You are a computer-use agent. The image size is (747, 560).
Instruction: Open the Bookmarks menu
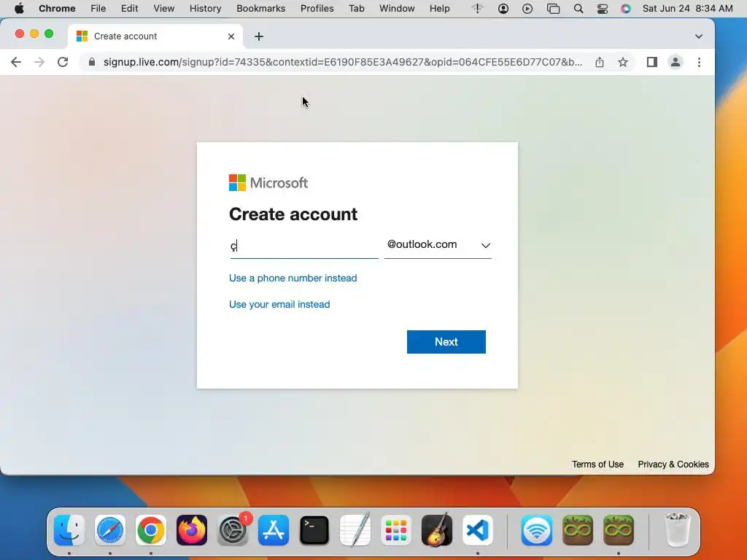click(x=260, y=9)
